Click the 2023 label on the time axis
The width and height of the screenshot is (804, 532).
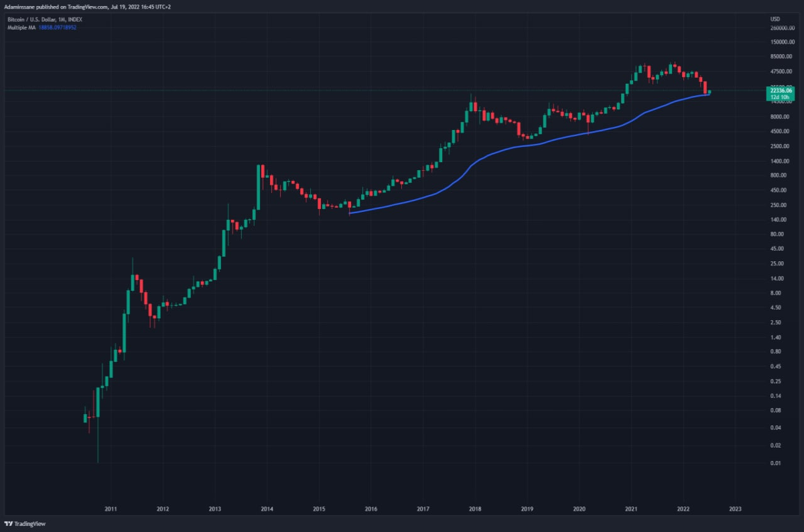[735, 509]
